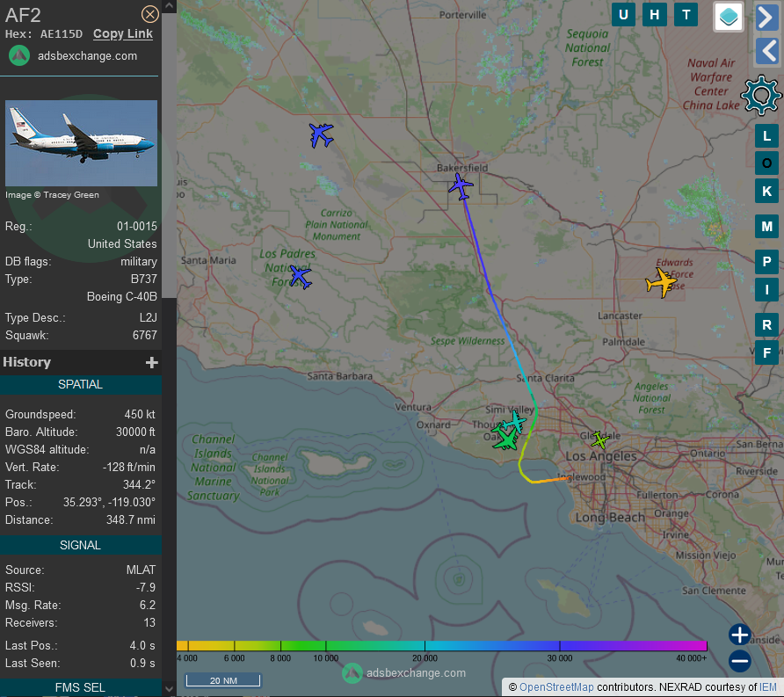Toggle the P map option button
Image resolution: width=784 pixels, height=697 pixels.
pyautogui.click(x=766, y=262)
